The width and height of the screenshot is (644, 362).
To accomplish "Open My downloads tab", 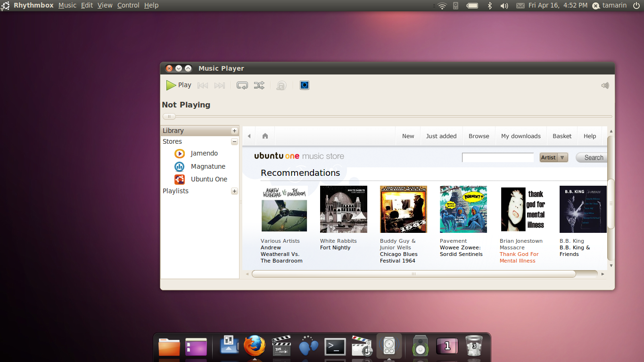I will pos(521,136).
